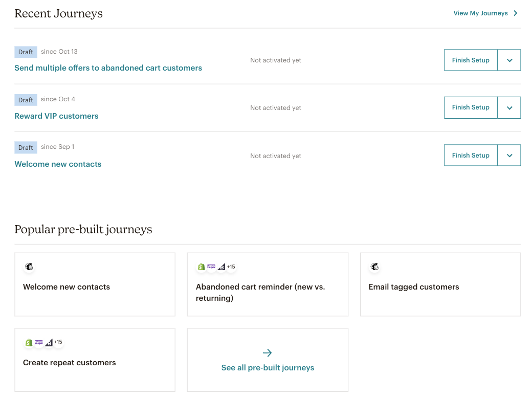Select Abandoned cart reminder (new vs. returning) card
The height and width of the screenshot is (398, 532).
(268, 284)
